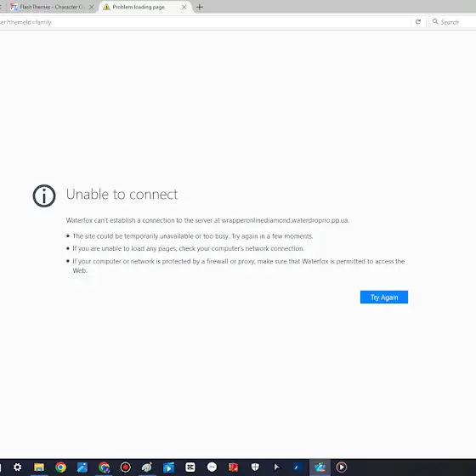Open the Movies & TV taskbar icon
Screen dimensions: 476x476
coord(168,467)
